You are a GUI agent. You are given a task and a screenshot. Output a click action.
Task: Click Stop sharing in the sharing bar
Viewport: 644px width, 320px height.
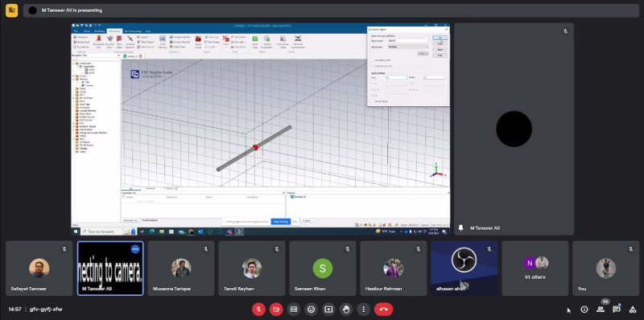pyautogui.click(x=281, y=222)
